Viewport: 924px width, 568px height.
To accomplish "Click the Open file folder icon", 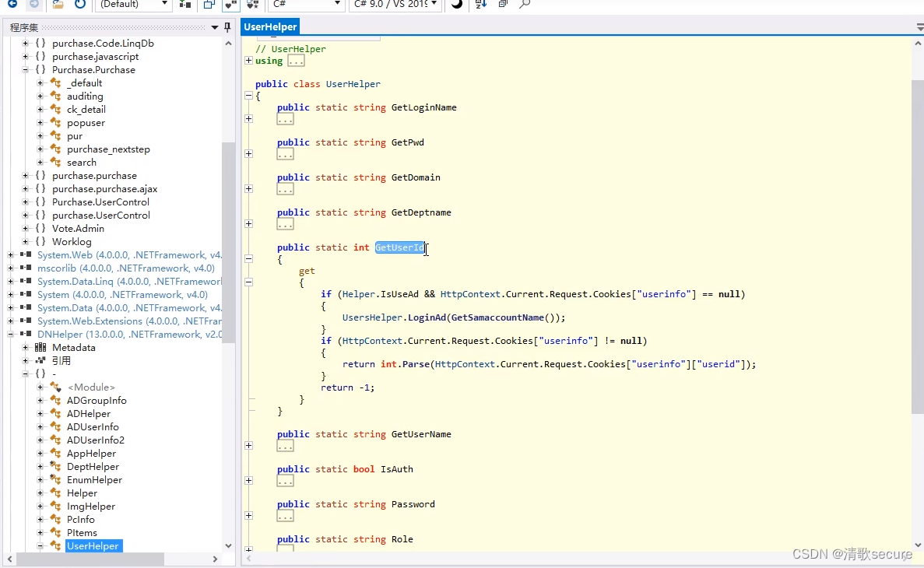I will click(58, 4).
